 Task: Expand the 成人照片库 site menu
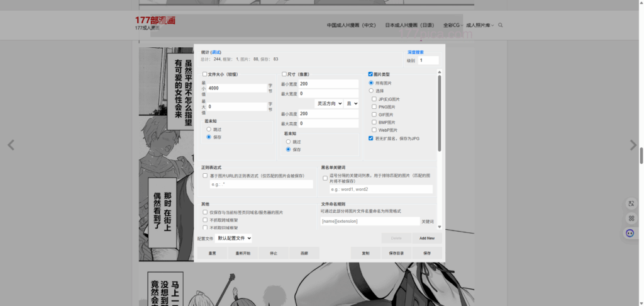[480, 25]
